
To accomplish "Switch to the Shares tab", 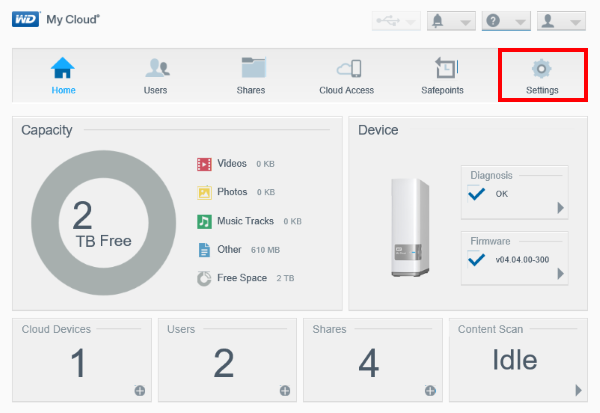I will coord(251,75).
